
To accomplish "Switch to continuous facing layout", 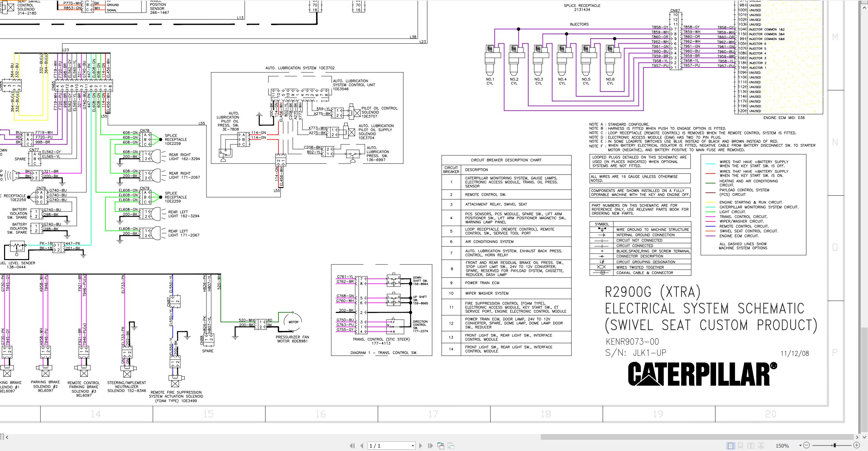I will point(761,446).
